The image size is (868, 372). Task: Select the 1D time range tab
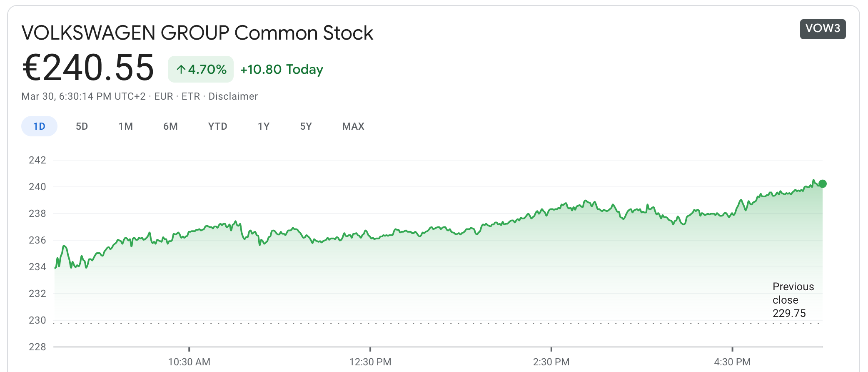tap(39, 126)
